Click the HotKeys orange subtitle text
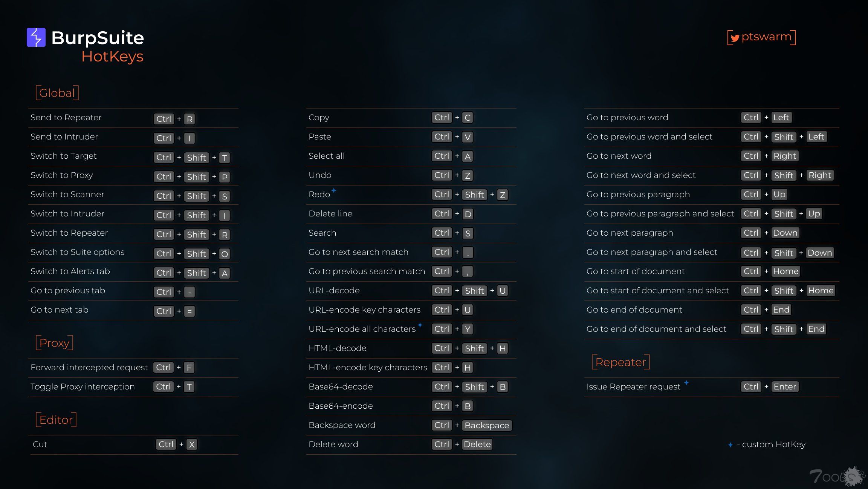Image resolution: width=868 pixels, height=489 pixels. tap(112, 56)
